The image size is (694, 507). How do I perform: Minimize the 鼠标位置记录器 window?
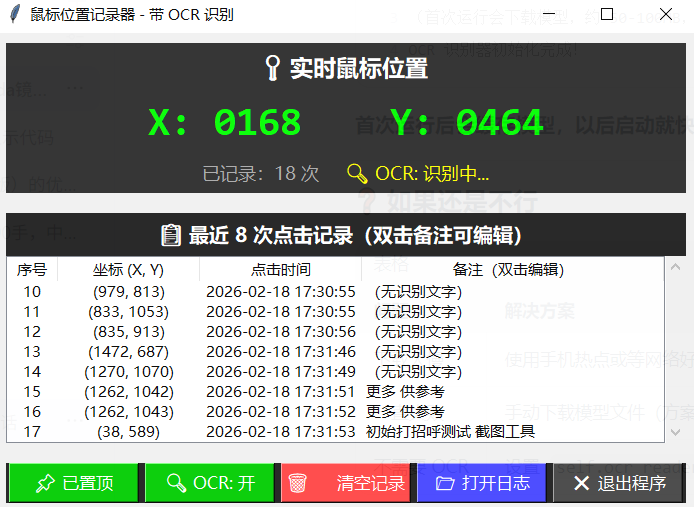click(x=548, y=14)
